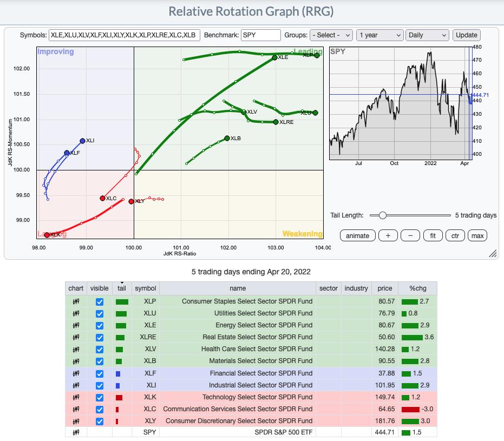Click the Tail Length slider handle
504x441 pixels.
[x=383, y=215]
